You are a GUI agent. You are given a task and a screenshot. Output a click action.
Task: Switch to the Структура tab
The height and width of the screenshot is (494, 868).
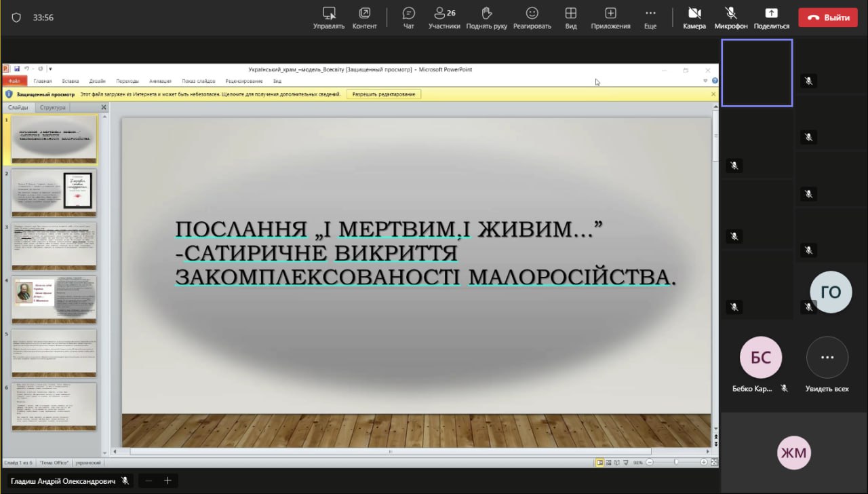(53, 107)
